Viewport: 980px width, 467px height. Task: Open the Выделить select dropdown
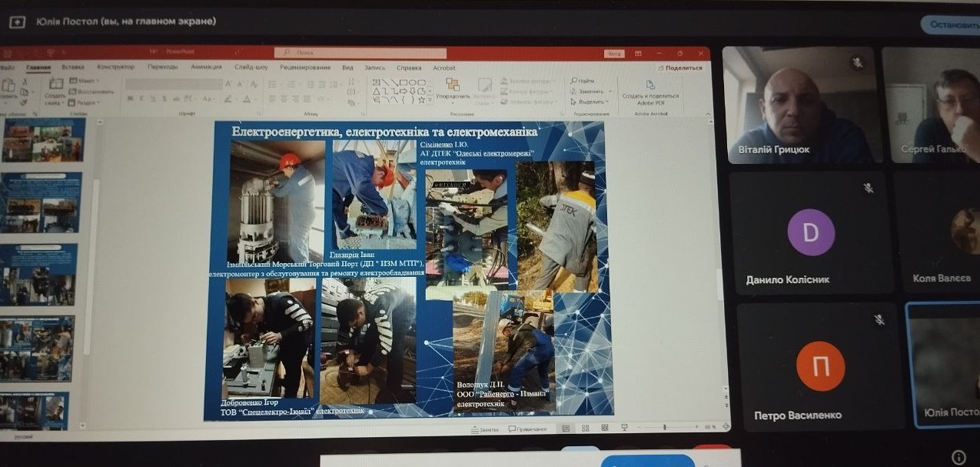pyautogui.click(x=590, y=101)
